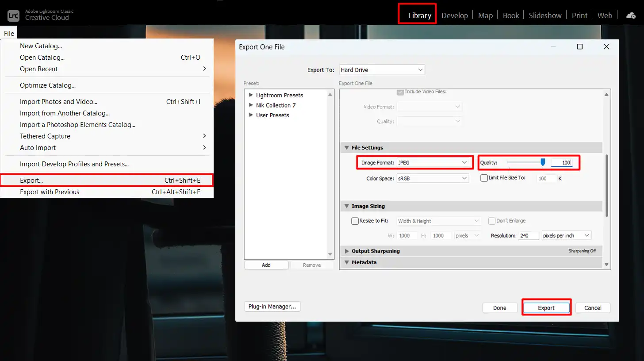Click the Cancel button
The height and width of the screenshot is (361, 644).
[593, 308]
